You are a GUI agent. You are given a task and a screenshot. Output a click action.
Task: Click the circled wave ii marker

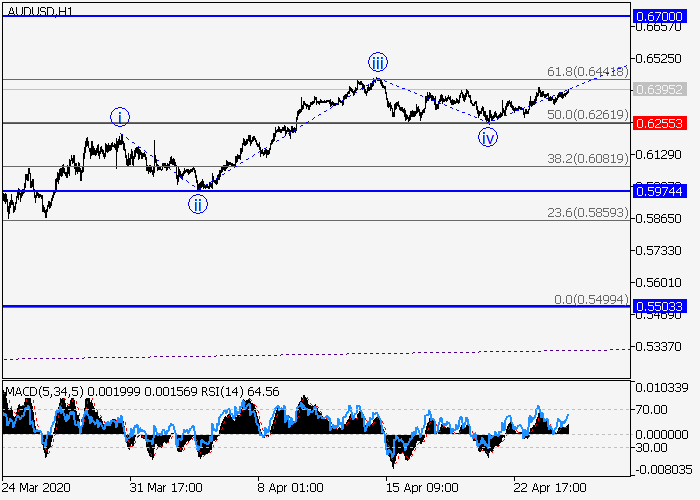(x=199, y=205)
